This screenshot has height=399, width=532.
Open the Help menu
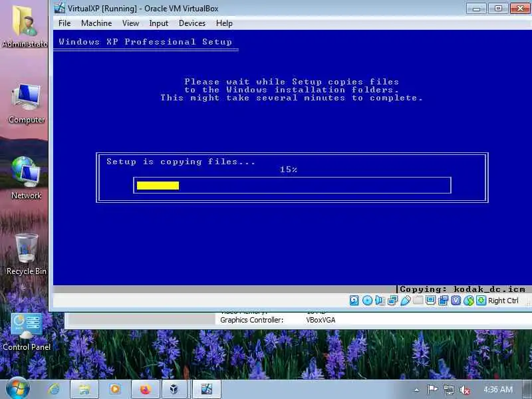[x=224, y=23]
